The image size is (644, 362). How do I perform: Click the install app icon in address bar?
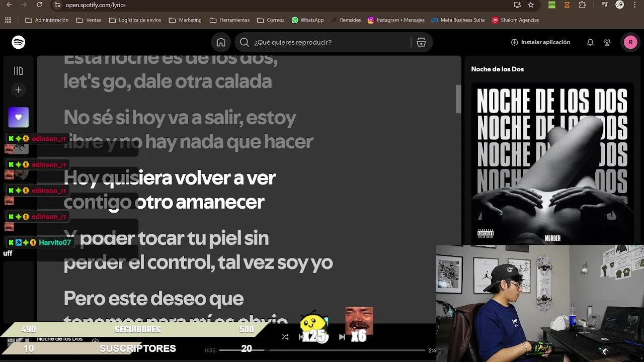(x=517, y=5)
